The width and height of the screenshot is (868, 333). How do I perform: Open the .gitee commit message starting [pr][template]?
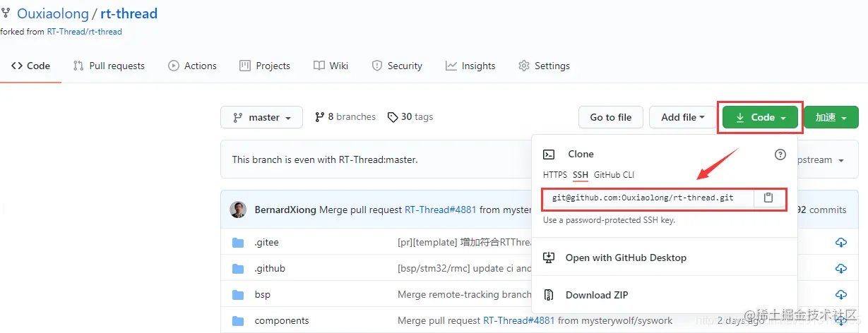click(x=464, y=242)
